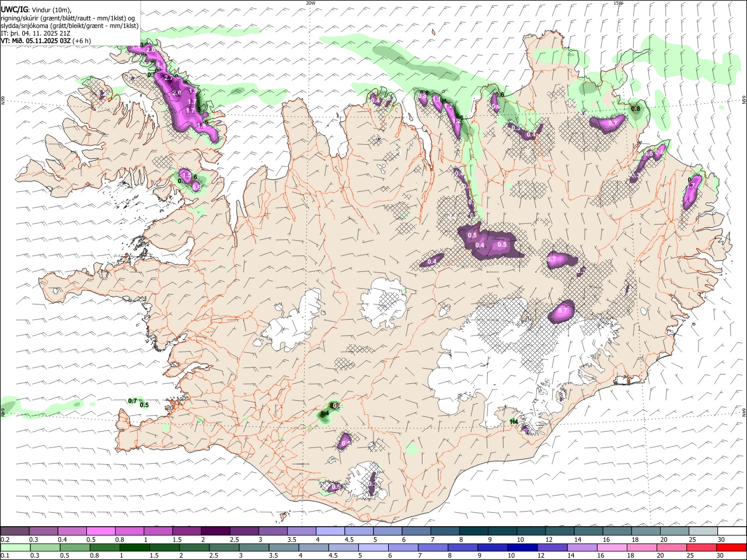The image size is (747, 560).
Task: Click the "0.8" label under the lower legend row
Action: pos(95,556)
